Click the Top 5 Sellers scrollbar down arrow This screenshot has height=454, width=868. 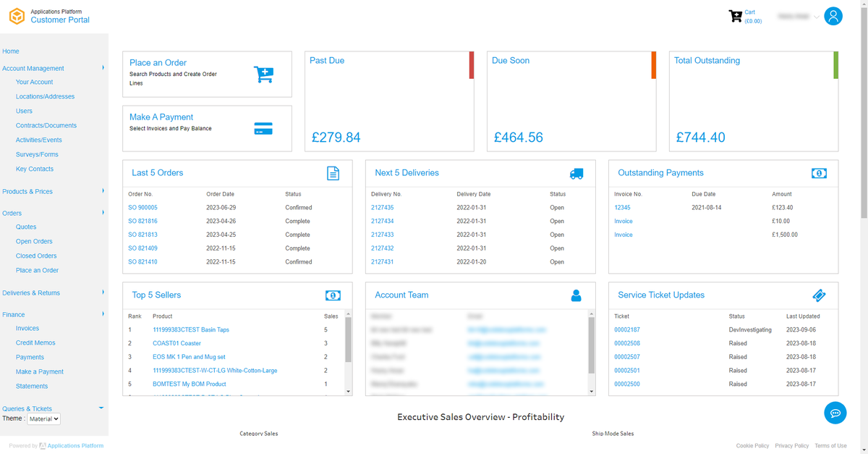tap(349, 392)
